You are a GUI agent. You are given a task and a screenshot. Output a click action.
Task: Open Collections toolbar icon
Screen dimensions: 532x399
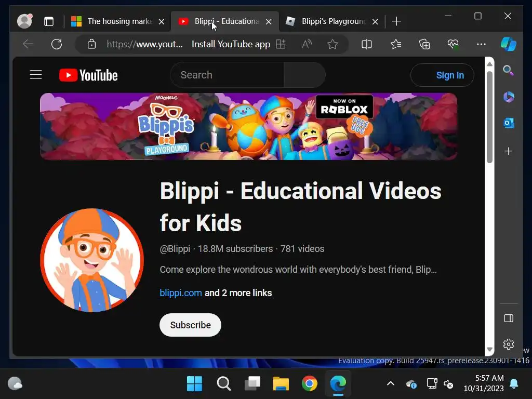(424, 44)
